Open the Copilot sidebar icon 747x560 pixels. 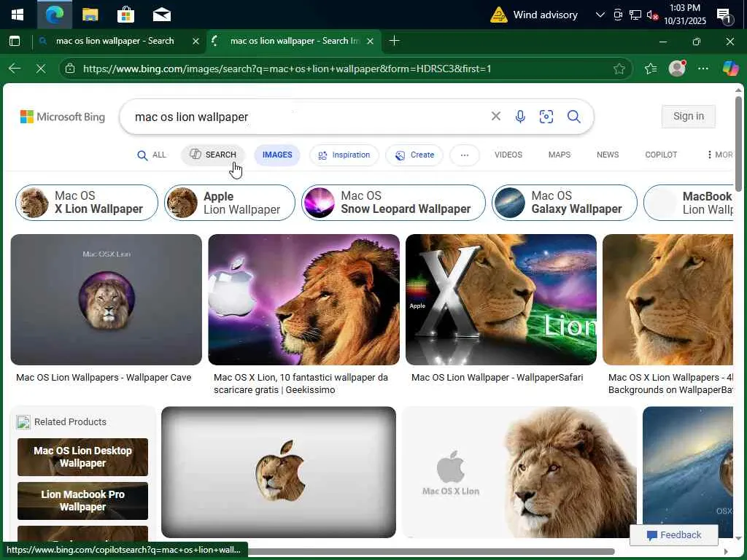730,69
